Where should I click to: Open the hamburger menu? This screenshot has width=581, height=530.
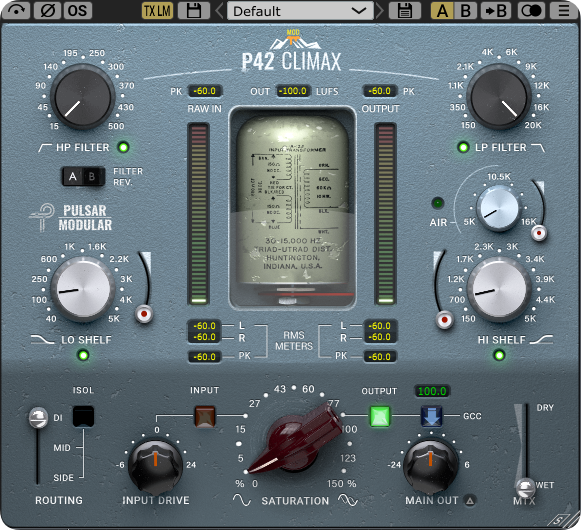[x=564, y=11]
